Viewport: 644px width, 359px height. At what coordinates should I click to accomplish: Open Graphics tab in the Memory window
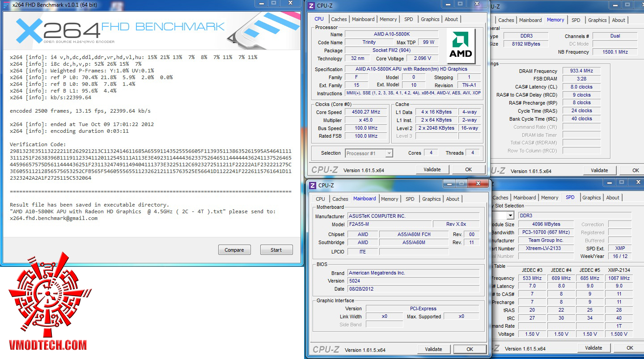[x=597, y=20]
